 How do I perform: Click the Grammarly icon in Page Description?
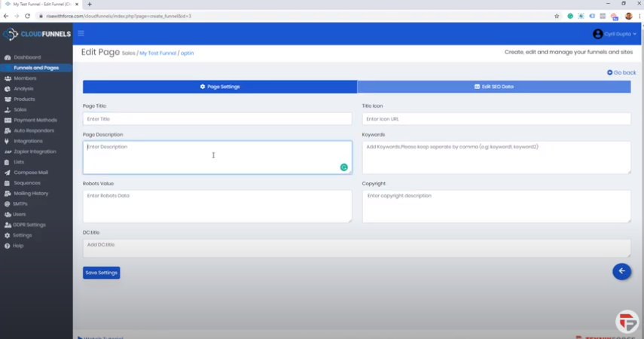(x=343, y=167)
